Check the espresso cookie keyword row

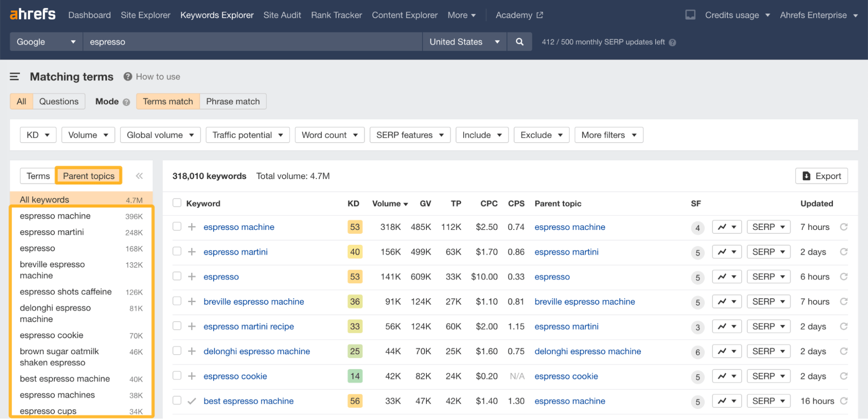(x=177, y=376)
